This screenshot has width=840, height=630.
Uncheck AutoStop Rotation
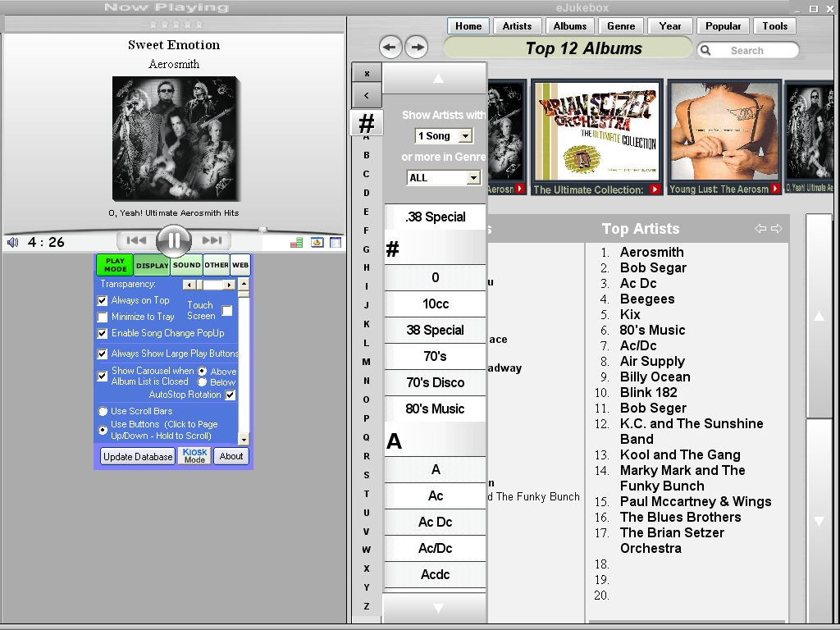pos(231,395)
